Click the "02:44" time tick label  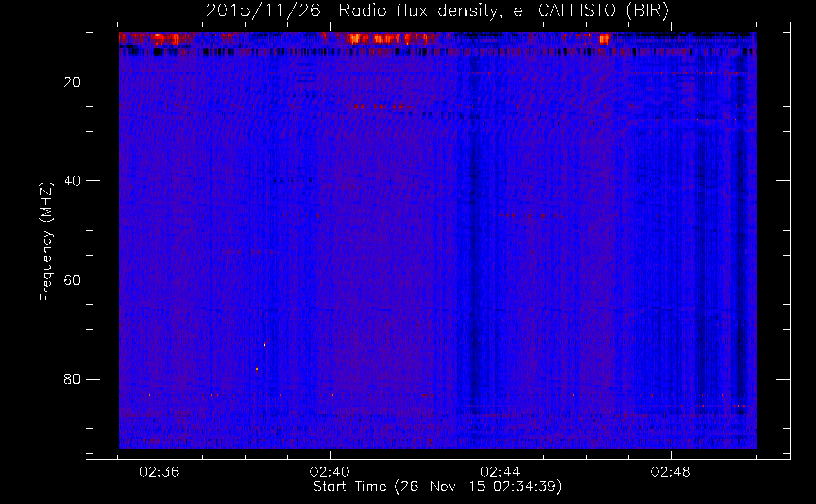[500, 472]
